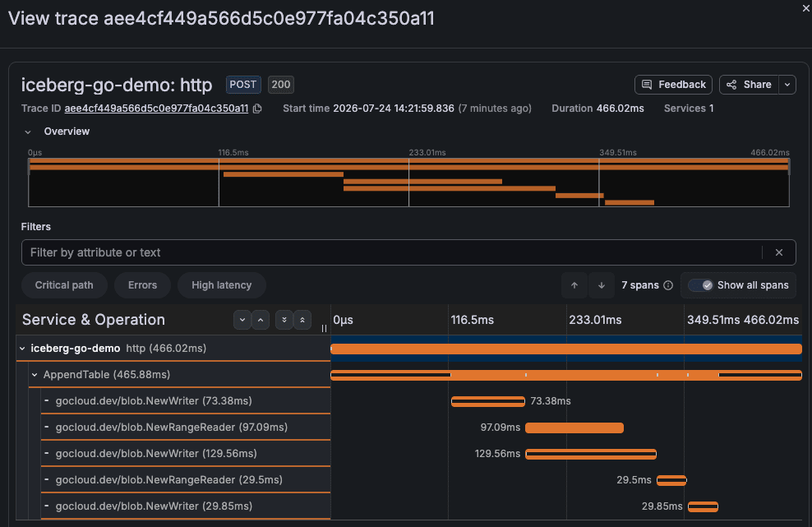This screenshot has width=812, height=527.
Task: Clear the filter with the X icon
Action: [x=779, y=252]
